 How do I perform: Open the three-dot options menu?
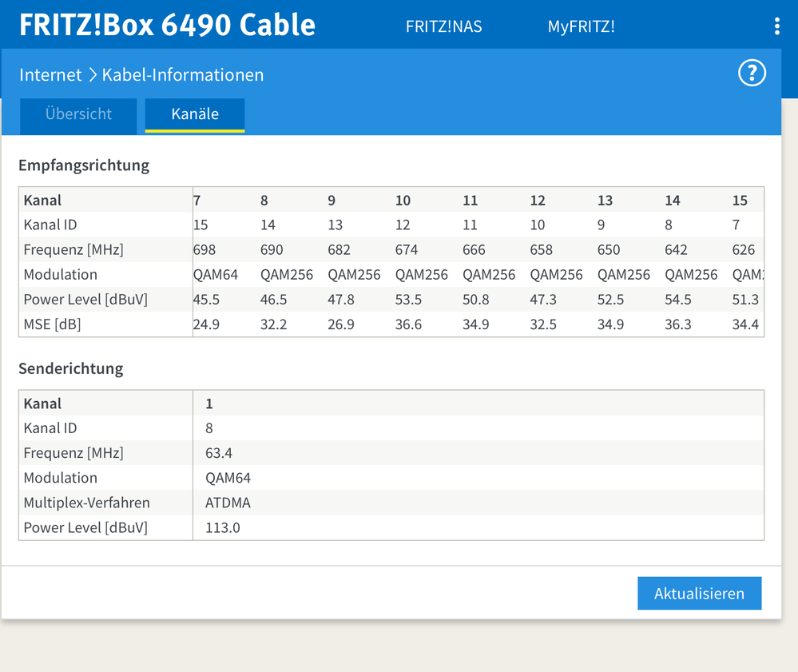776,26
